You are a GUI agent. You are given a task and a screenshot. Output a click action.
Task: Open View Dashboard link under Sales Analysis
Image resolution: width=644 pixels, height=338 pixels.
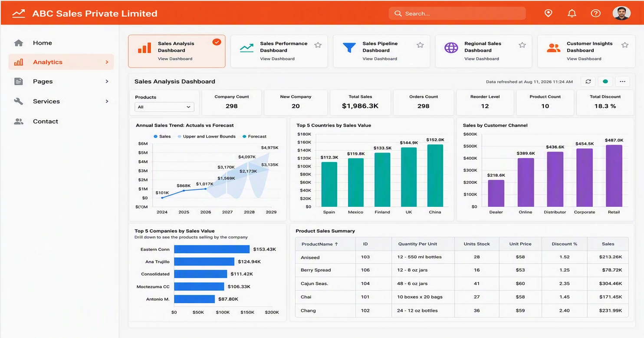175,59
